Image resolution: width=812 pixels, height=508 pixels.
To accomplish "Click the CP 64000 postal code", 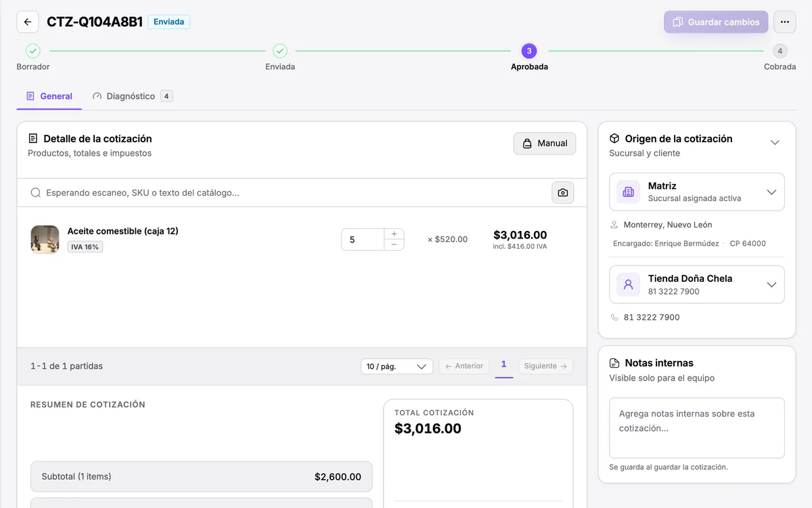I will 748,243.
